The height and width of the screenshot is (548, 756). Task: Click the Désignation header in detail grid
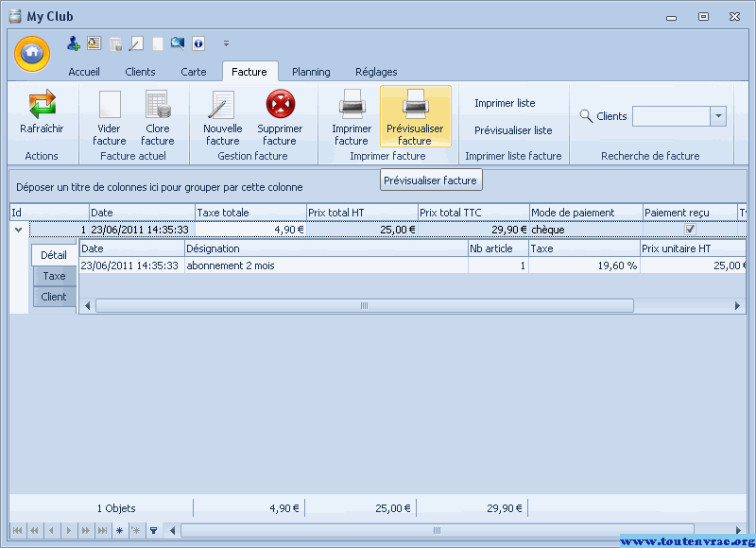[x=326, y=248]
